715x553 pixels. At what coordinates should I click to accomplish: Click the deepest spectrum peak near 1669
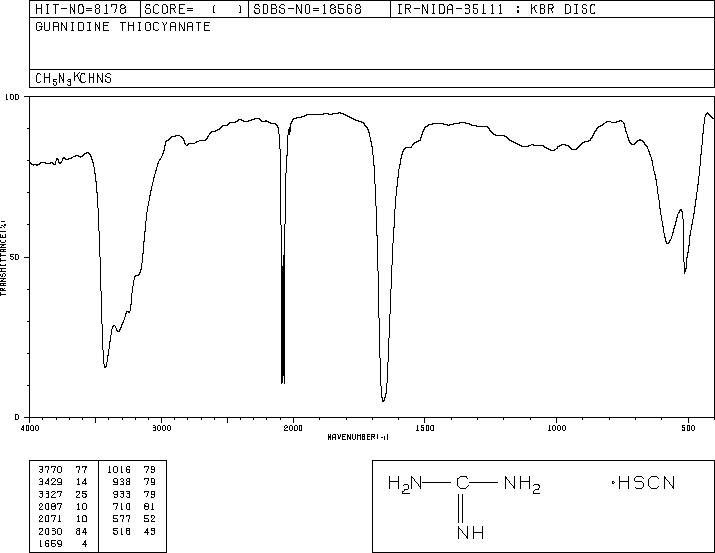pos(383,400)
